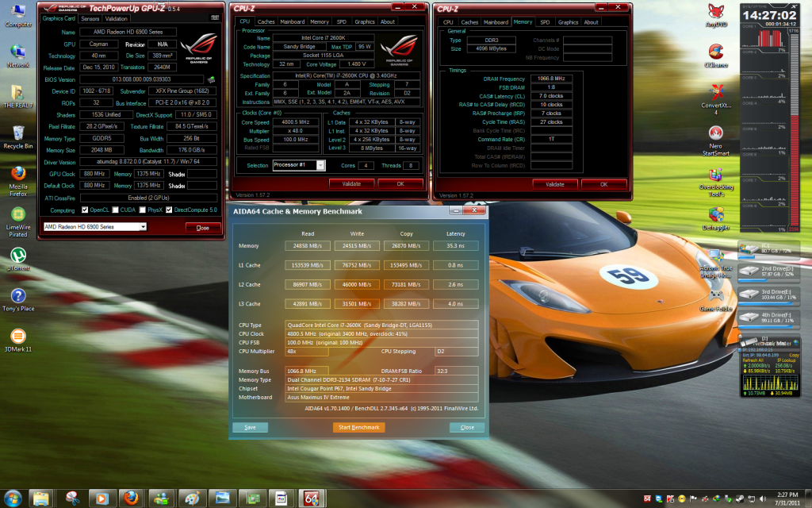Launch Mozilla Firefox from the desktop

coord(18,182)
